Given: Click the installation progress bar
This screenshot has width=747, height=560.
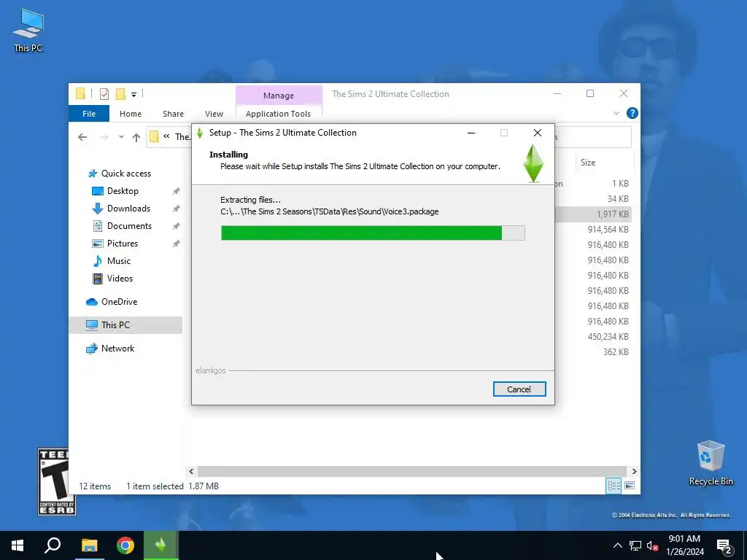Looking at the screenshot, I should tap(373, 233).
